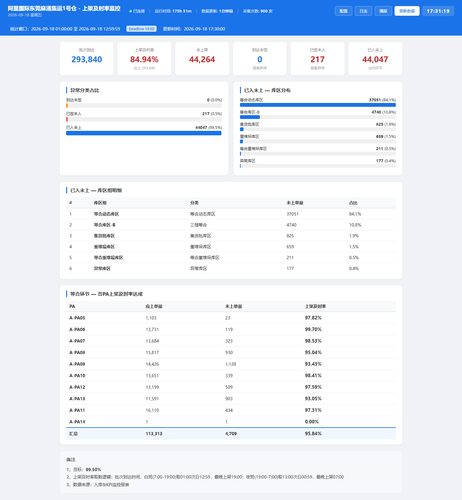This screenshot has width=462, height=500.
Task: Click the 659 cell in zone table
Action: point(290,247)
